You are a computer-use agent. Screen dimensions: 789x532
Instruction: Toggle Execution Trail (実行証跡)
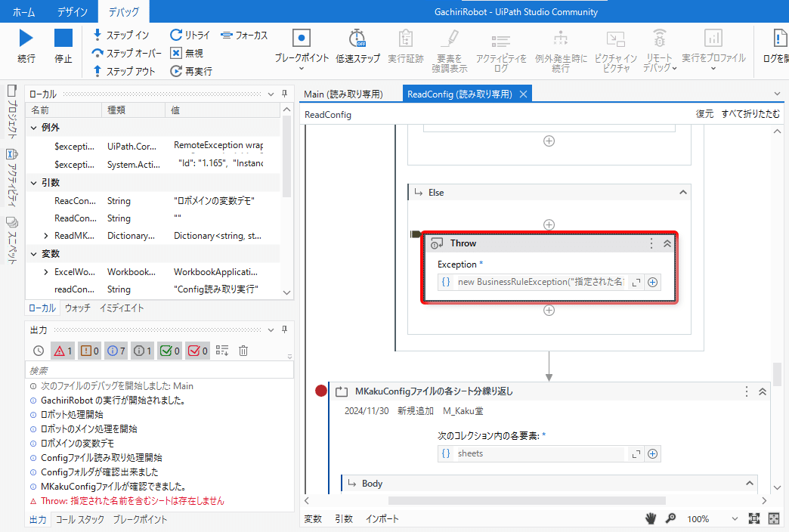[x=406, y=46]
